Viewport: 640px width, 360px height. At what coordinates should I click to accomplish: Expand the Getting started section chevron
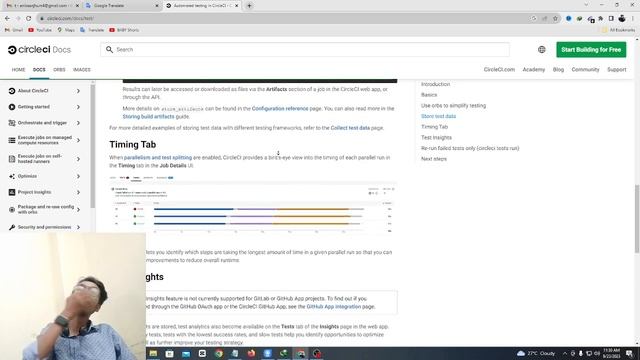coord(78,107)
